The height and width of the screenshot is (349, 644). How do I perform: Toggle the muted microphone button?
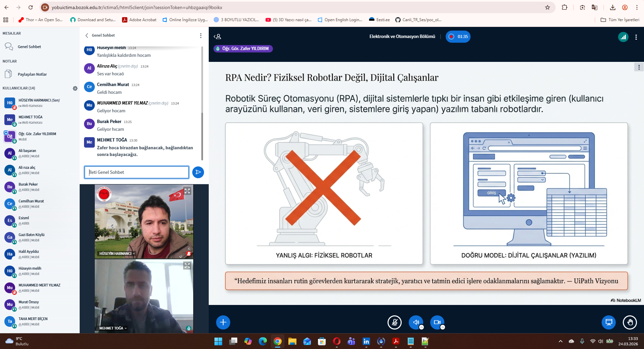point(394,322)
